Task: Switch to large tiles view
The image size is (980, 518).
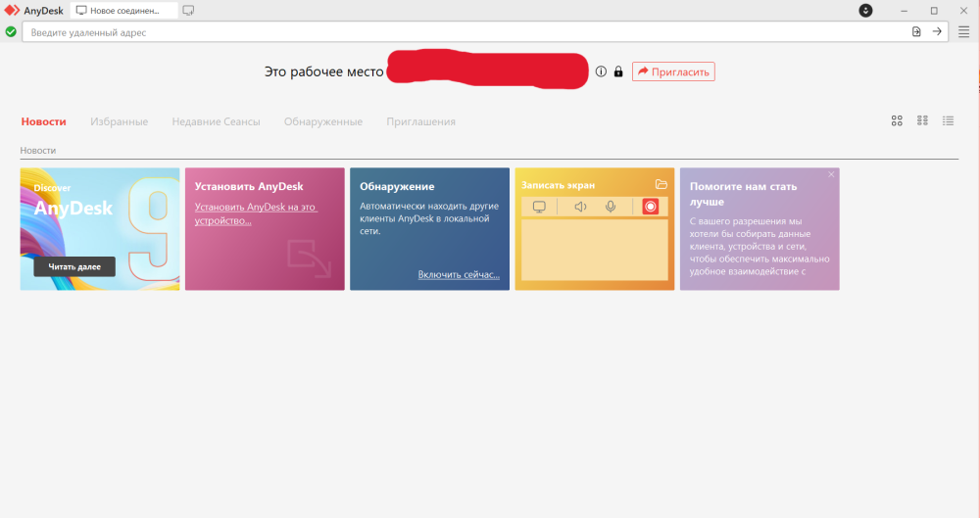Action: (x=897, y=121)
